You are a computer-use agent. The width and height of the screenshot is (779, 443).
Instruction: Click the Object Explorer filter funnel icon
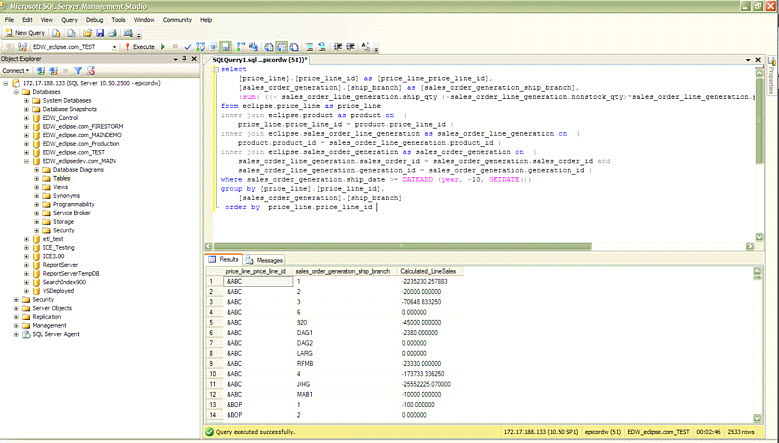(x=78, y=71)
